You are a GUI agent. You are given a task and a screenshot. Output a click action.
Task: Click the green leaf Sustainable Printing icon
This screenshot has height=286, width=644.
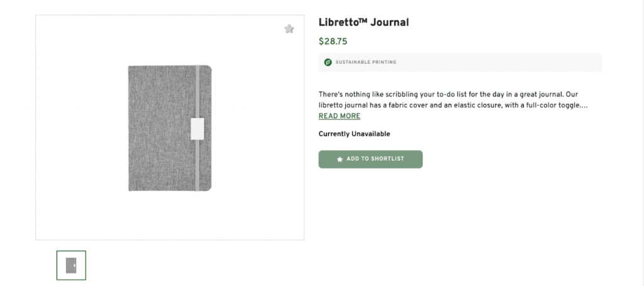pos(328,62)
